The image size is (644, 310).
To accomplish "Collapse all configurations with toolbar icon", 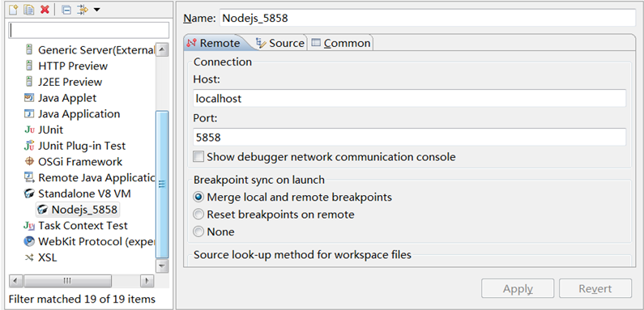I will coord(66,10).
